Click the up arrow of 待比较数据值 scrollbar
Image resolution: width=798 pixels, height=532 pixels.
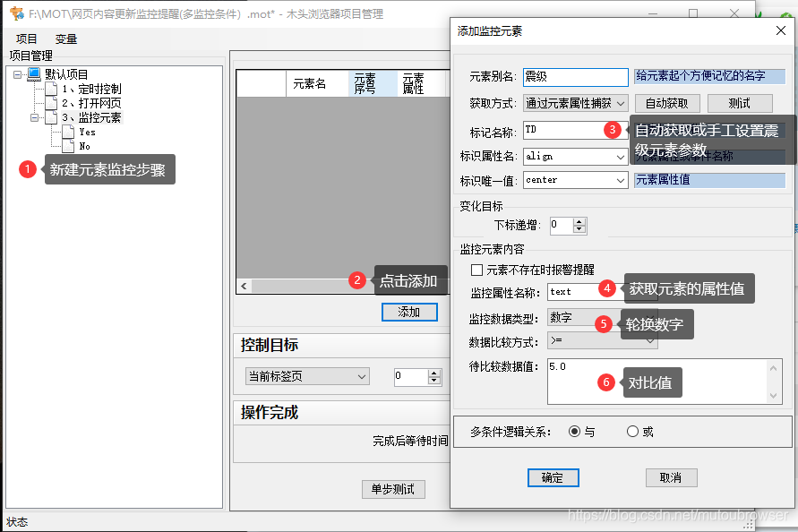click(x=774, y=367)
